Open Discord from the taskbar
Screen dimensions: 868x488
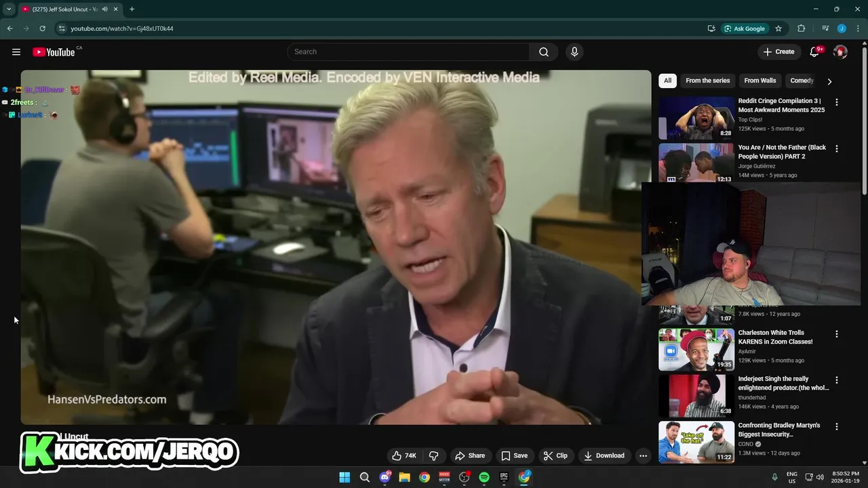384,477
